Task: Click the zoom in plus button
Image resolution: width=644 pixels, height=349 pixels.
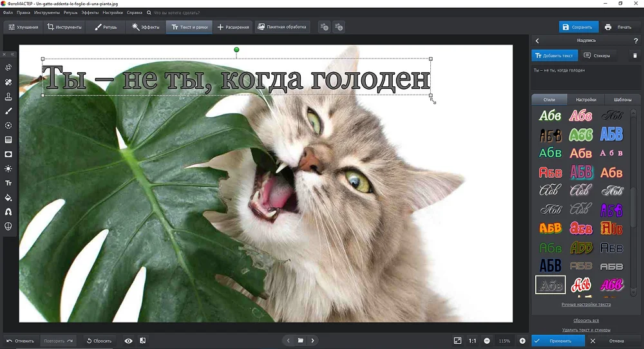Action: click(x=522, y=341)
